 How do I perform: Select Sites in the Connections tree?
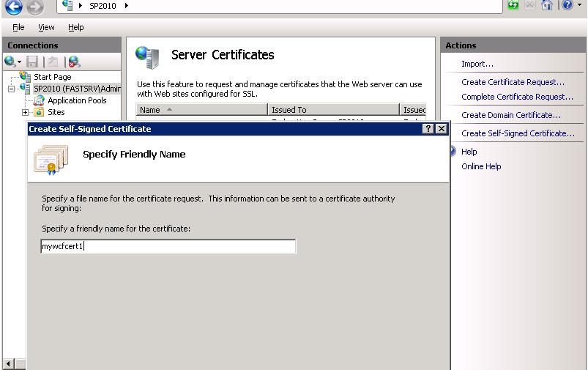pos(56,112)
